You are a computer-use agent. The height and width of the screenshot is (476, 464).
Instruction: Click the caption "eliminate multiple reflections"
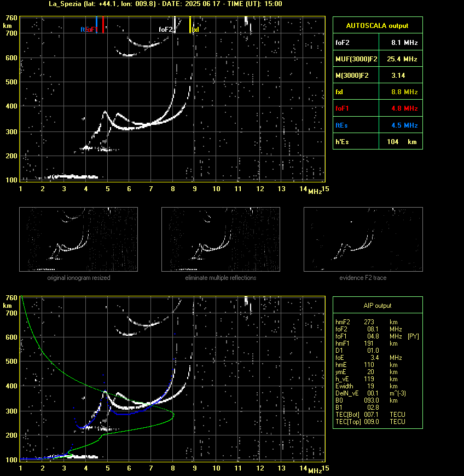pyautogui.click(x=221, y=278)
